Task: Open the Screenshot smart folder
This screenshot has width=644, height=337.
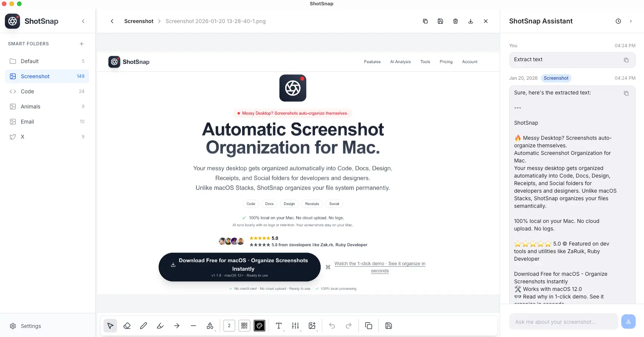Action: click(47, 76)
